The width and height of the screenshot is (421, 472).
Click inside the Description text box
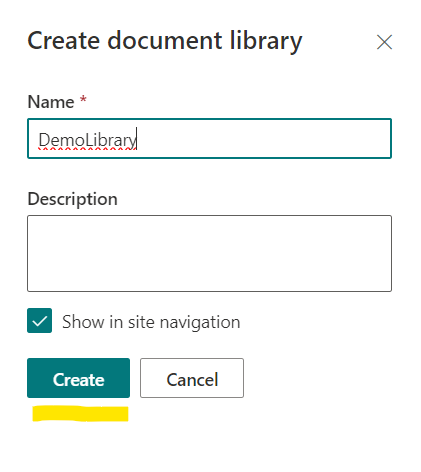tap(209, 253)
